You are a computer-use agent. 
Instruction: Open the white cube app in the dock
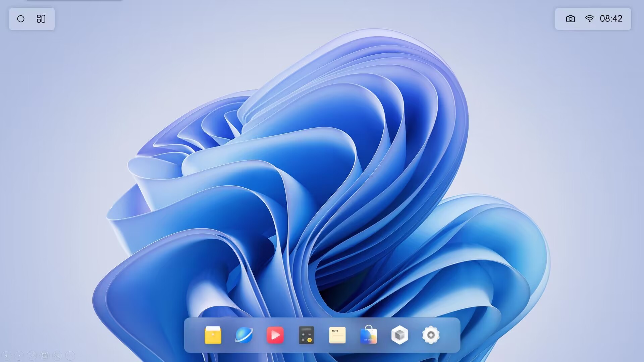399,335
